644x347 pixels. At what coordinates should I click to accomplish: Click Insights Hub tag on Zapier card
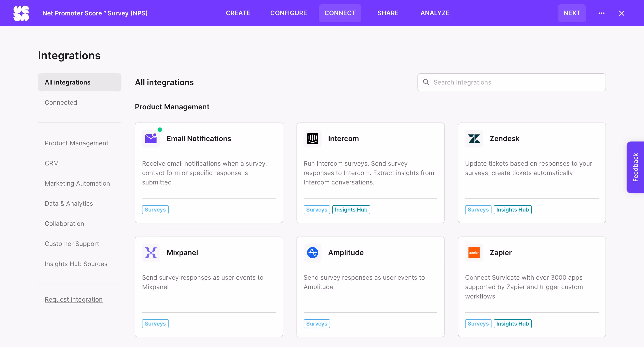tap(513, 324)
